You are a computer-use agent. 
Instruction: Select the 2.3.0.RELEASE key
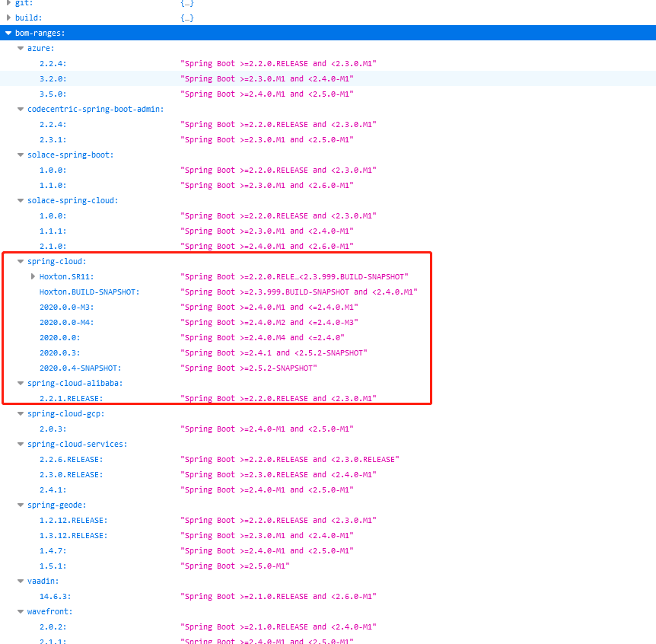[x=71, y=474]
